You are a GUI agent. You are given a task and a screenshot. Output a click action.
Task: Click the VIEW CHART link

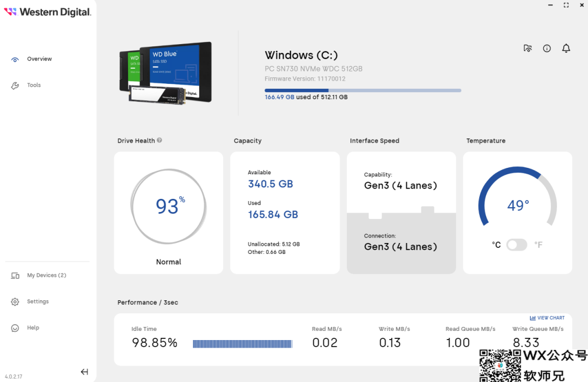click(x=547, y=318)
